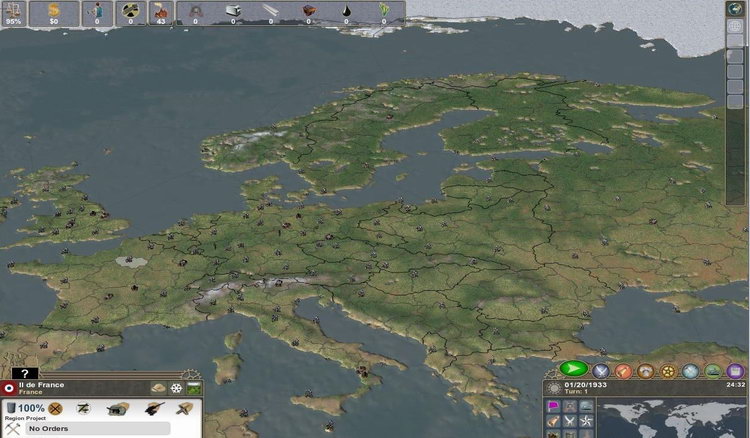This screenshot has height=438, width=750.
Task: Click the gray bucket 100% supply icon
Action: (x=11, y=407)
